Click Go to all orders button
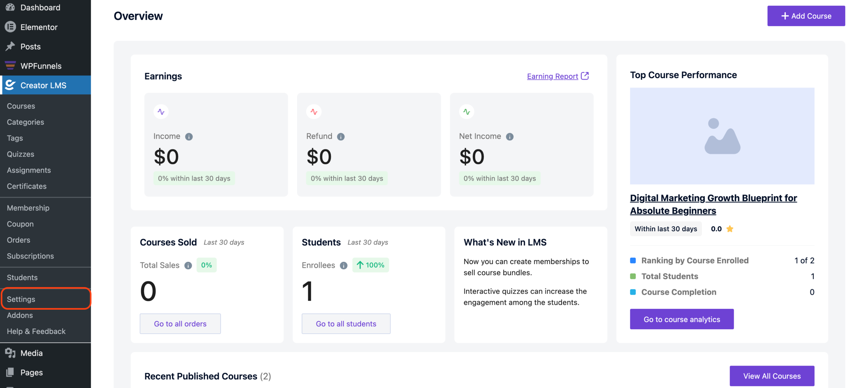The height and width of the screenshot is (388, 868). [x=180, y=324]
